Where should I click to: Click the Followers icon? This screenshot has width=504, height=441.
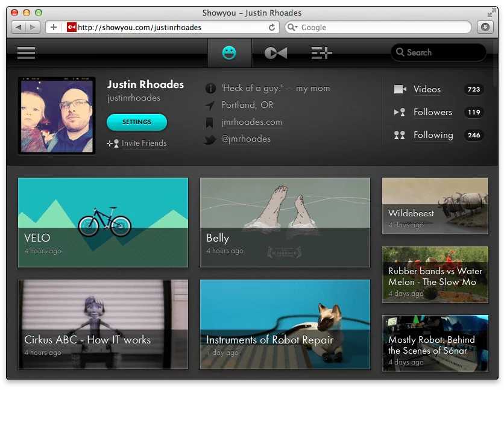400,112
